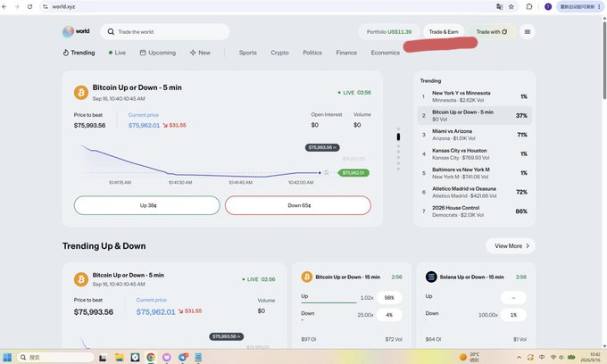Open the Windows Start menu

(7, 358)
